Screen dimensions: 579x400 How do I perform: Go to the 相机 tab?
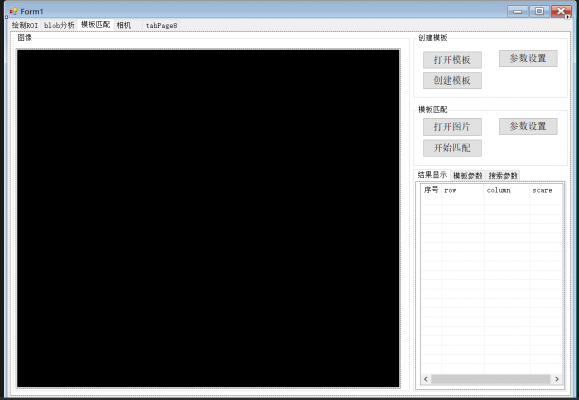pos(124,25)
